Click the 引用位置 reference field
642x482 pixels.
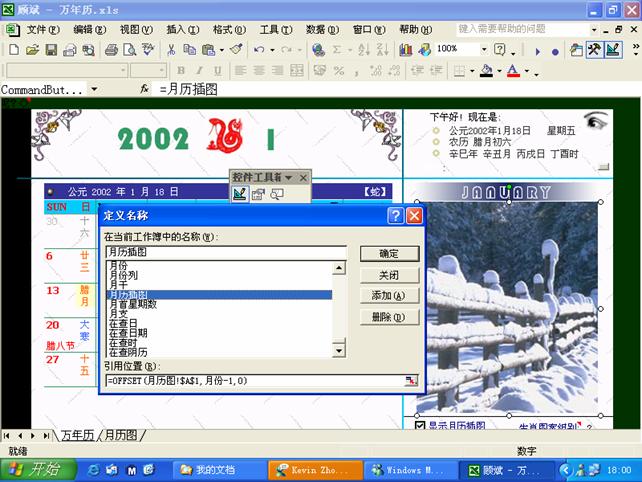pyautogui.click(x=255, y=381)
